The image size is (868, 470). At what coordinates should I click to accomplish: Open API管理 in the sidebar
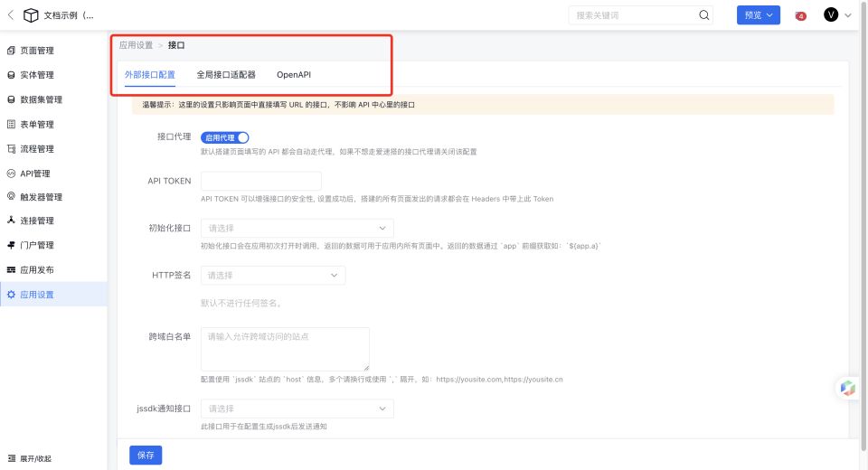click(35, 173)
